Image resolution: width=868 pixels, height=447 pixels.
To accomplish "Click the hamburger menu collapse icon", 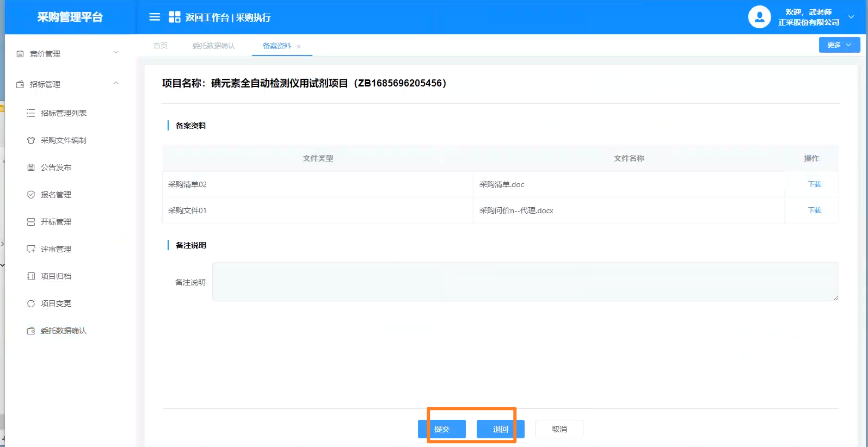I will click(x=155, y=17).
